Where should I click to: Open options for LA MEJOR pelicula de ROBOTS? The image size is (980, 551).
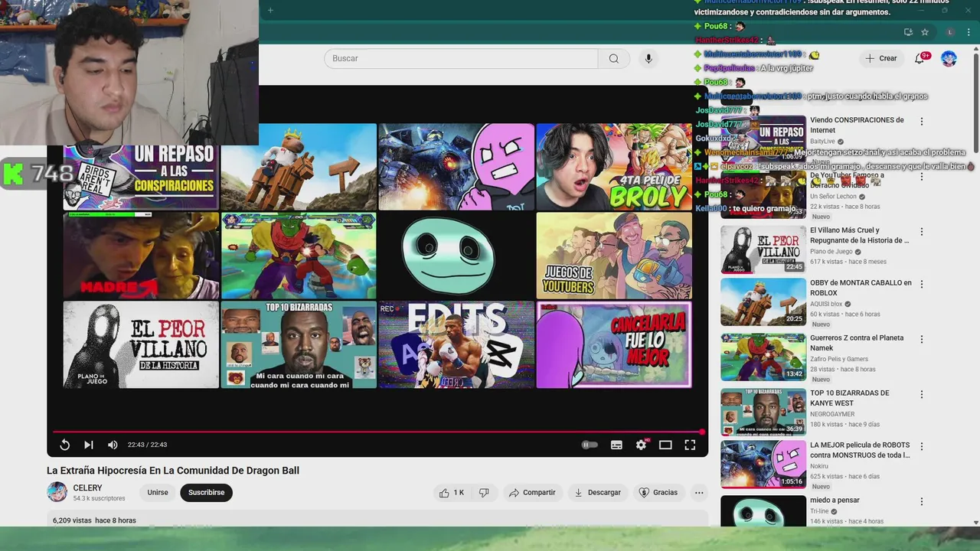click(922, 447)
